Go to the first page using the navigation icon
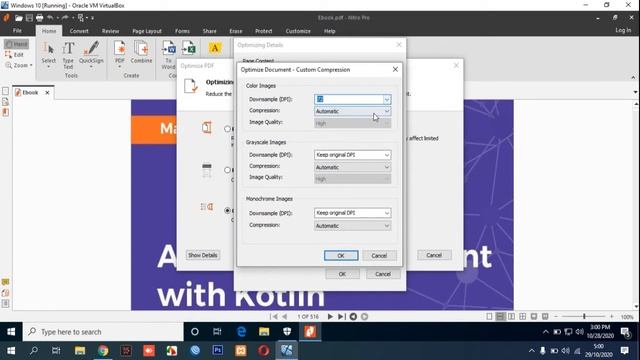 [x=273, y=316]
